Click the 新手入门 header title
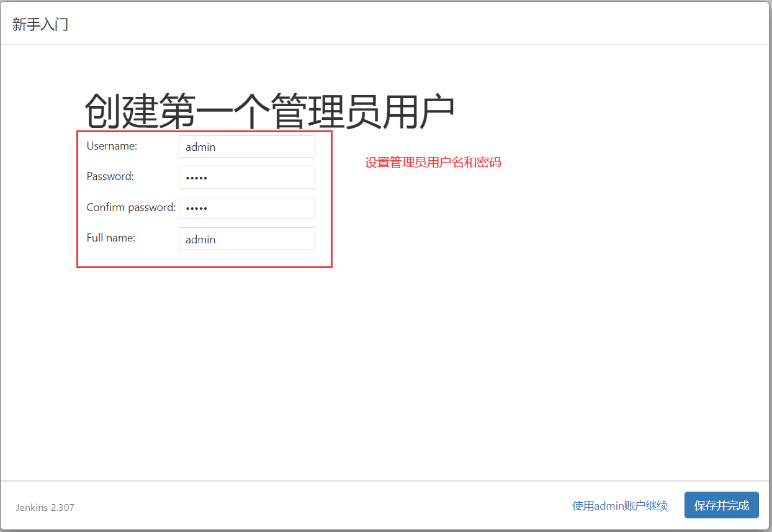The image size is (772, 532). coord(40,25)
